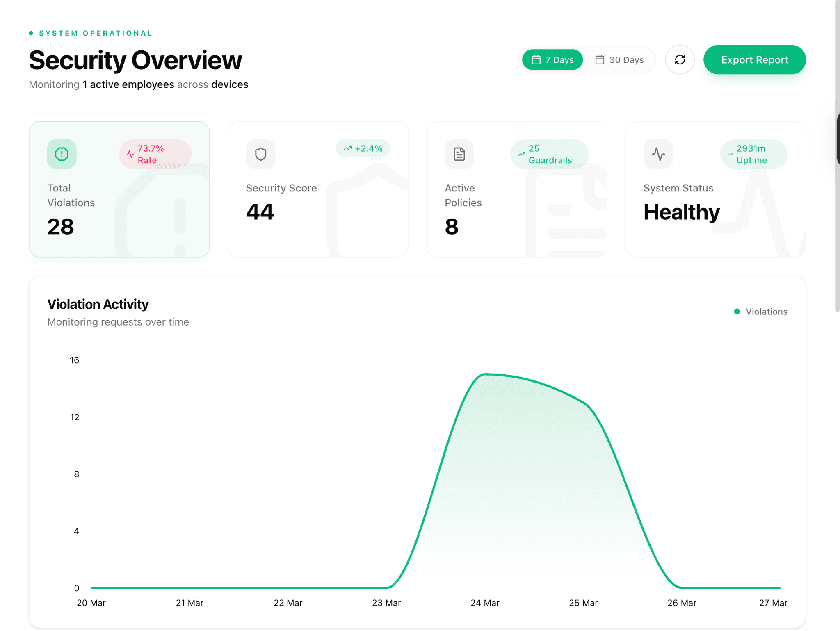Click the 25 Guardrails badge

tap(549, 154)
